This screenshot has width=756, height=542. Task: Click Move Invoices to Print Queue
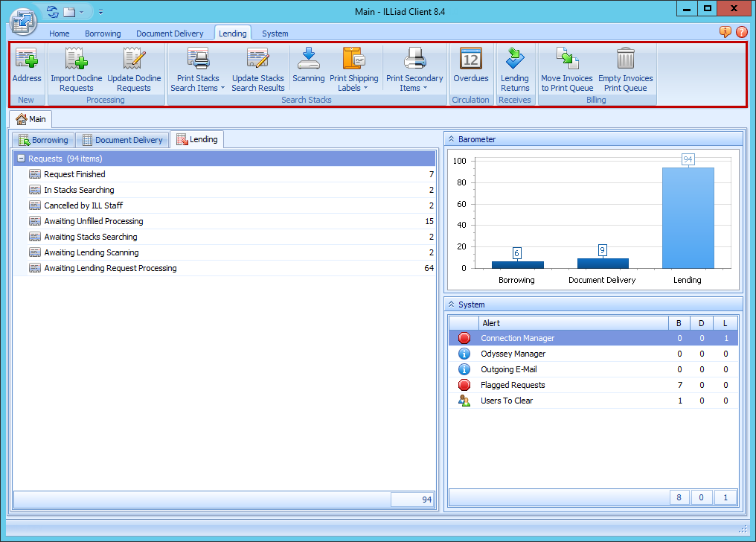point(567,68)
